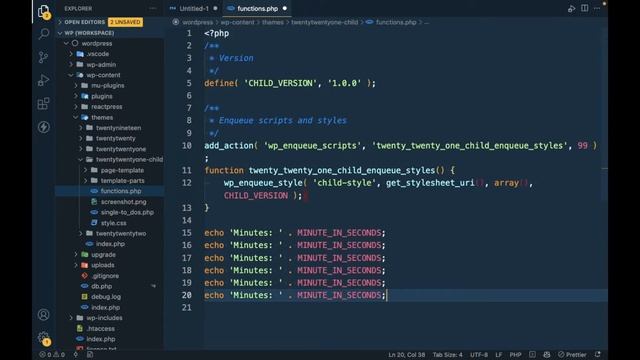Click unsaved dot on functions.php tab
The image size is (640, 360).
point(285,9)
